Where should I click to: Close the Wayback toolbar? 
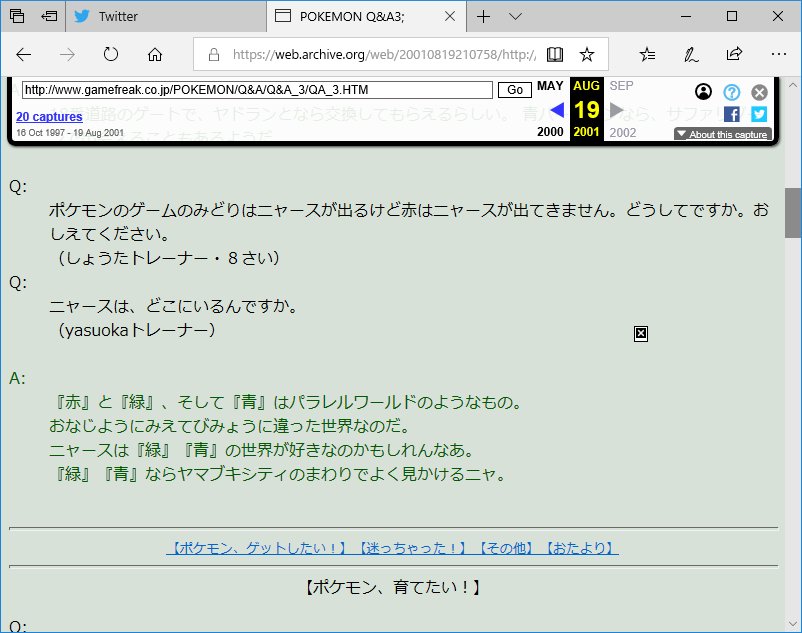(x=759, y=93)
